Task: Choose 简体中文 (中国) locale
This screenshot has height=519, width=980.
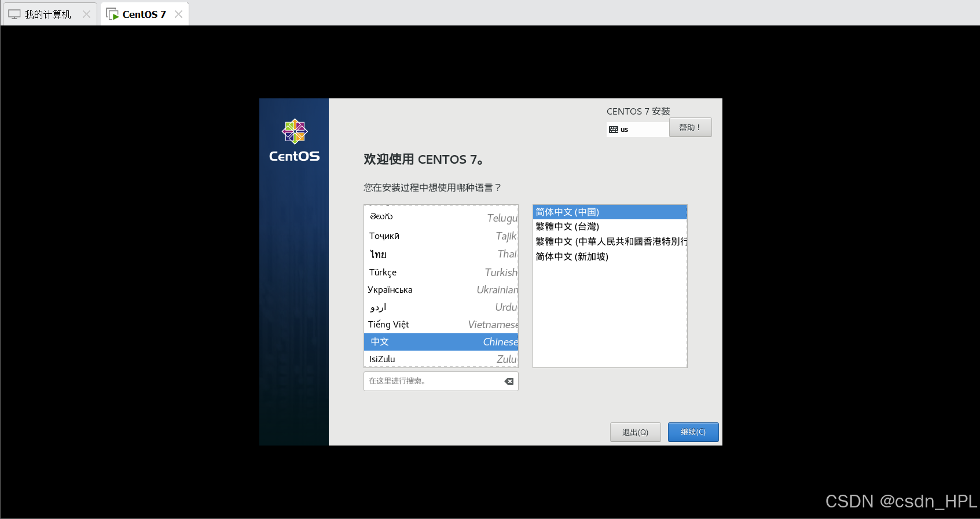Action: click(610, 212)
